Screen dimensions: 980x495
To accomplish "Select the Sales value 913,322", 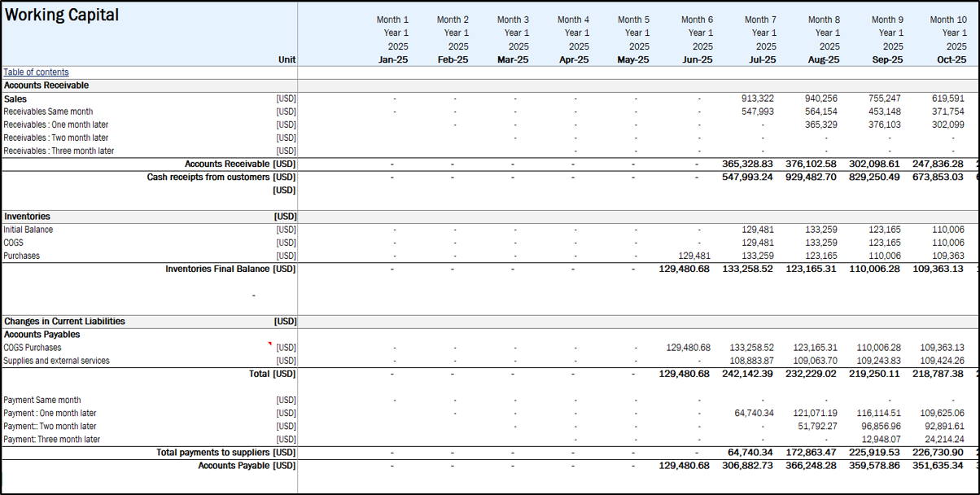I will (x=757, y=99).
